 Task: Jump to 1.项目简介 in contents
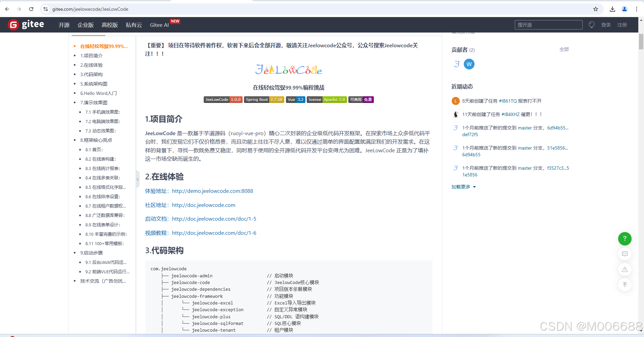click(91, 56)
